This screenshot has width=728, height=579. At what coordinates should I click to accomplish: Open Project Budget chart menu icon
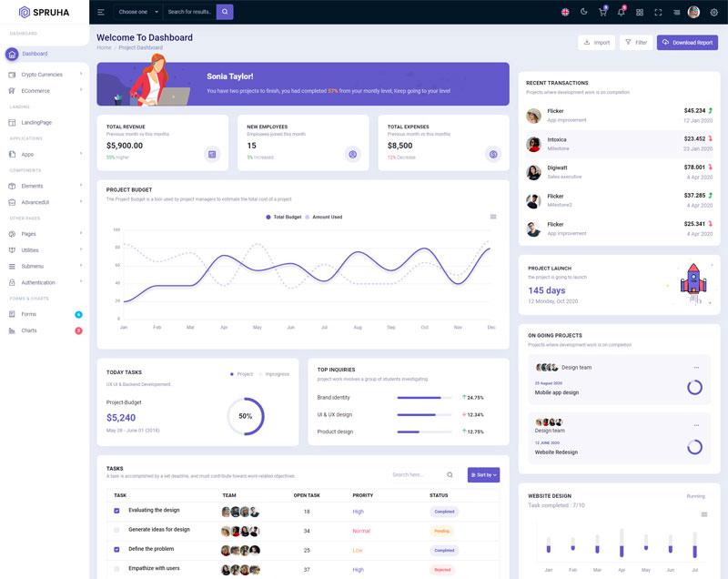(493, 217)
